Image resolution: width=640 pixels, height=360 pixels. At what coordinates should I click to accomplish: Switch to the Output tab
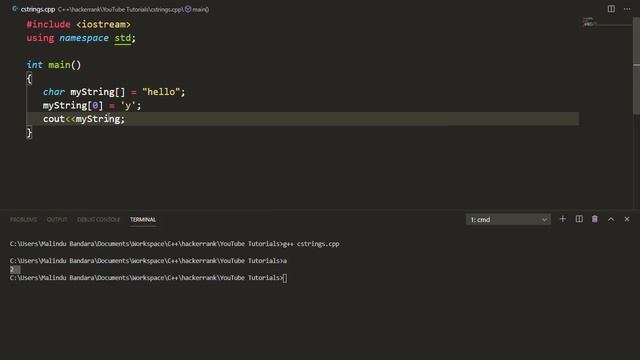pos(57,220)
